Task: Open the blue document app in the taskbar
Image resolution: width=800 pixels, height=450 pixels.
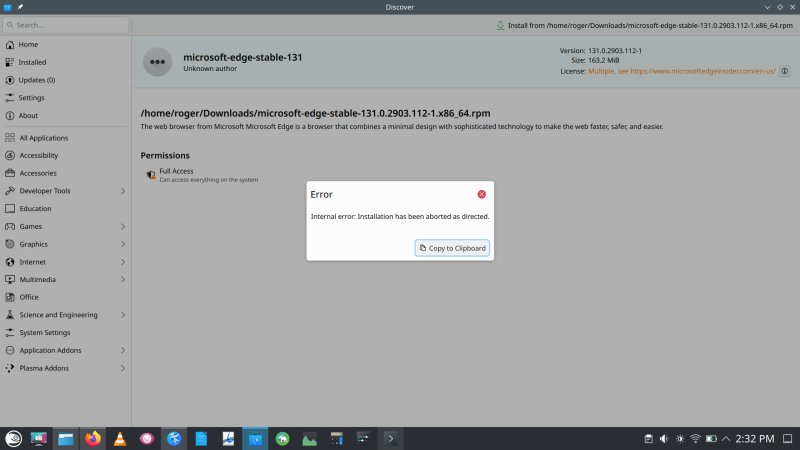Action: [201, 439]
